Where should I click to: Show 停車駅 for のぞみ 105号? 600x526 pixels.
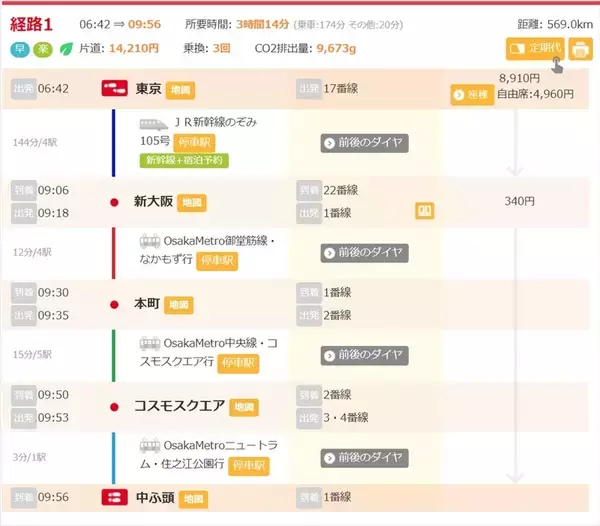point(194,143)
